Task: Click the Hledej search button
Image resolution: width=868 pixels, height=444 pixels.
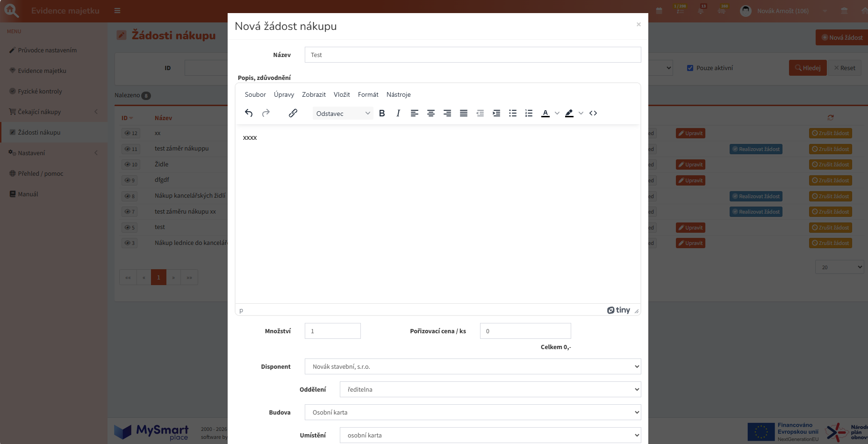Action: pyautogui.click(x=808, y=68)
